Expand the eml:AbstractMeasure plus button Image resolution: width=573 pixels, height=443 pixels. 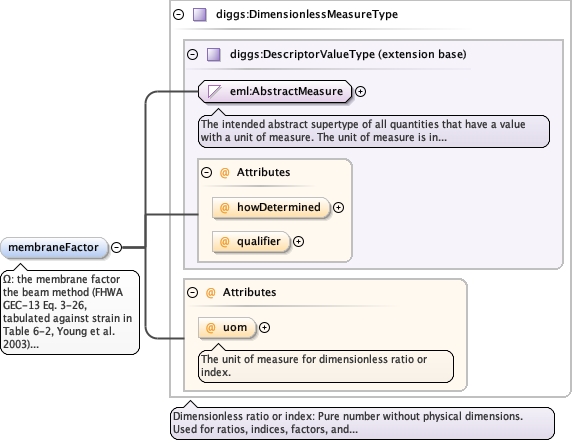[360, 91]
